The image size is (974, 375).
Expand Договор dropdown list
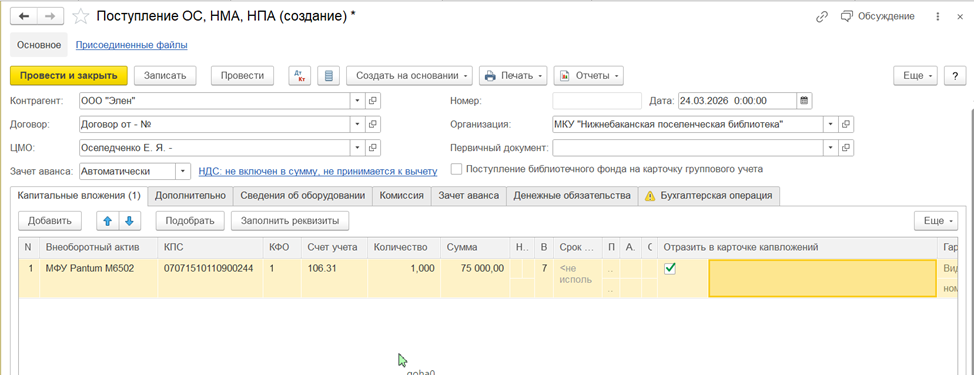357,124
